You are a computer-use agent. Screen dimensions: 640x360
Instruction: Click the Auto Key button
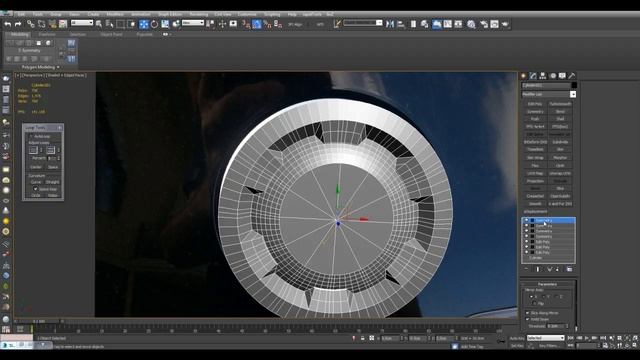517,338
